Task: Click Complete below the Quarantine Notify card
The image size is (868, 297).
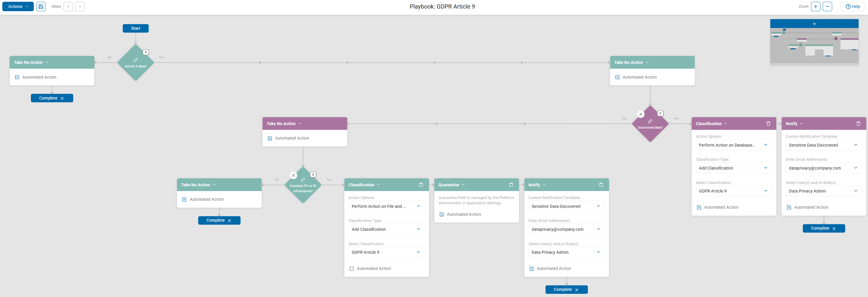Action: click(566, 290)
